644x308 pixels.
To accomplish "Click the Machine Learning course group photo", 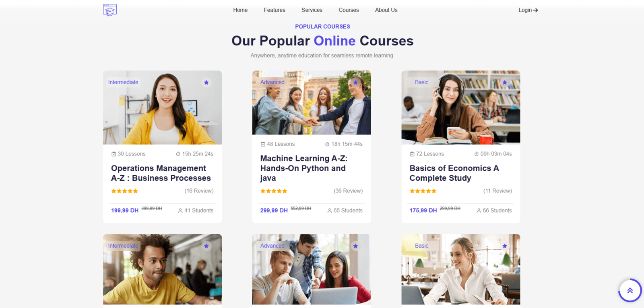I will [x=312, y=103].
